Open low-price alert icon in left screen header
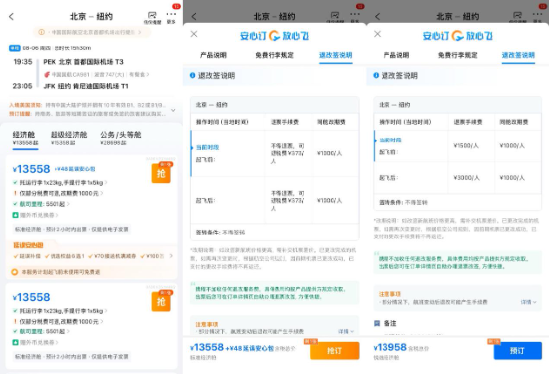This screenshot has width=550, height=375. (152, 17)
